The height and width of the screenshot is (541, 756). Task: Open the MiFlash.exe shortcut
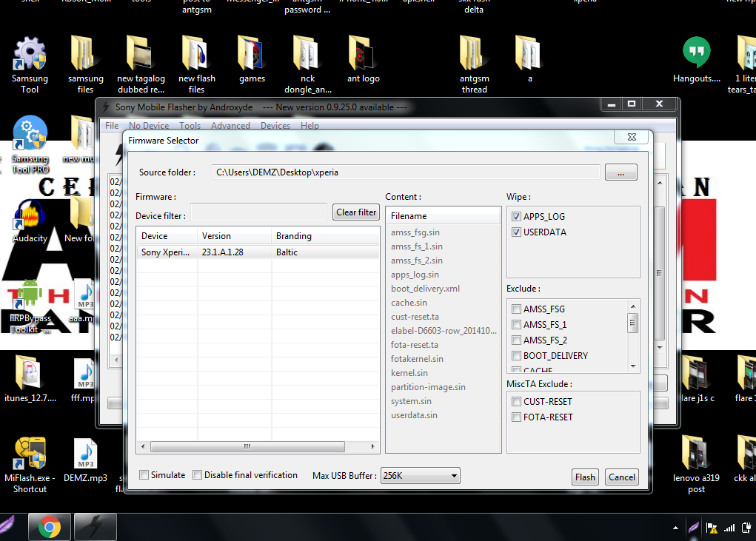click(30, 465)
